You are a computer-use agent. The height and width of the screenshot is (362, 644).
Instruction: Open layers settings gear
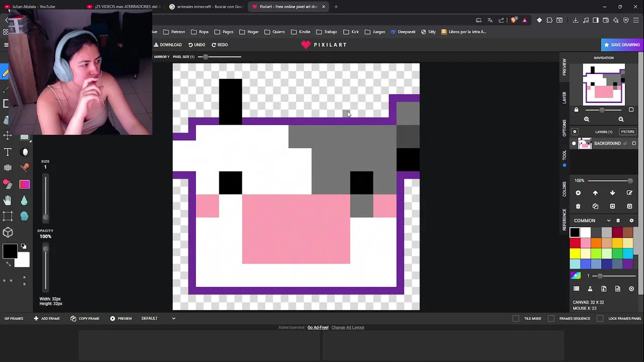(575, 132)
